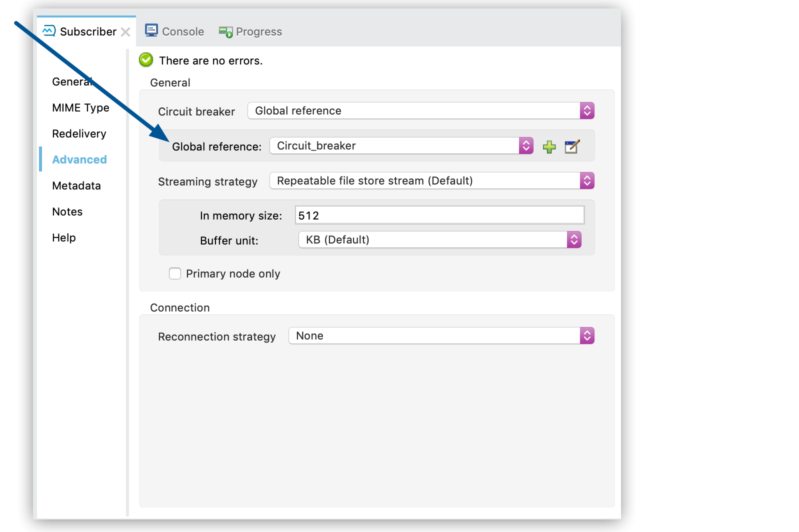Click the edit icon beside the global reference dropdown
This screenshot has height=532, width=799.
(572, 146)
